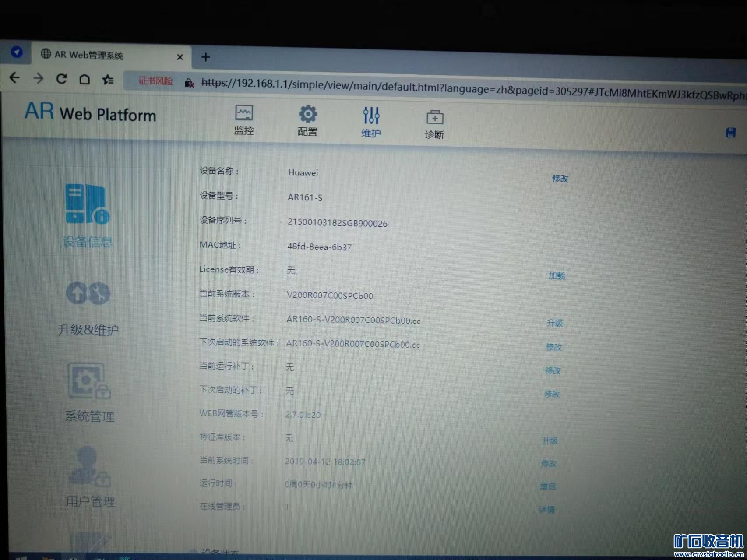Click the model value AR161-S

coord(305,197)
